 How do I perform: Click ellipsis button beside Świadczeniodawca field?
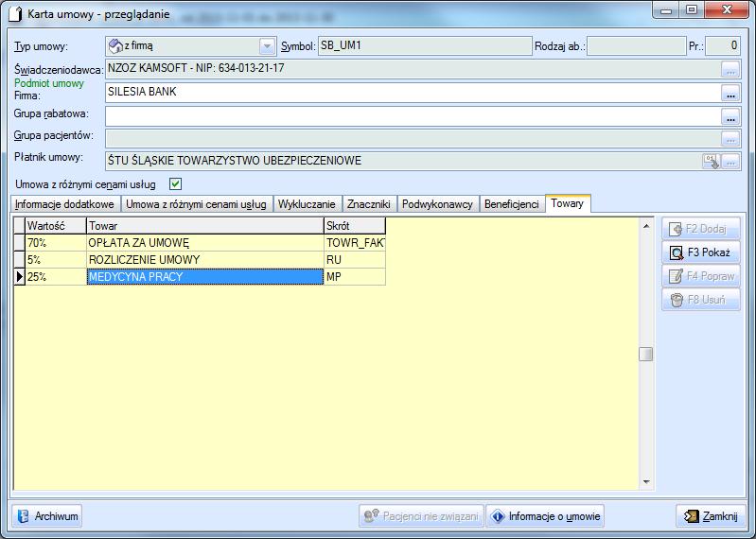[x=730, y=69]
